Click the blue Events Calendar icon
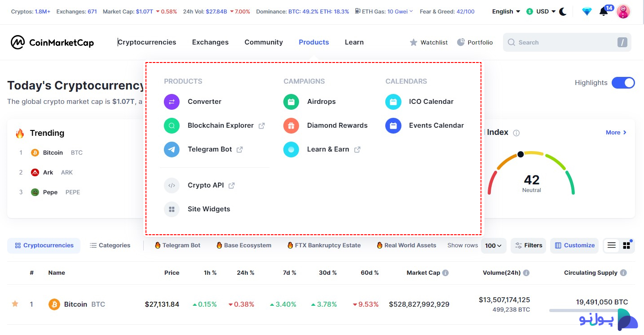 (393, 125)
